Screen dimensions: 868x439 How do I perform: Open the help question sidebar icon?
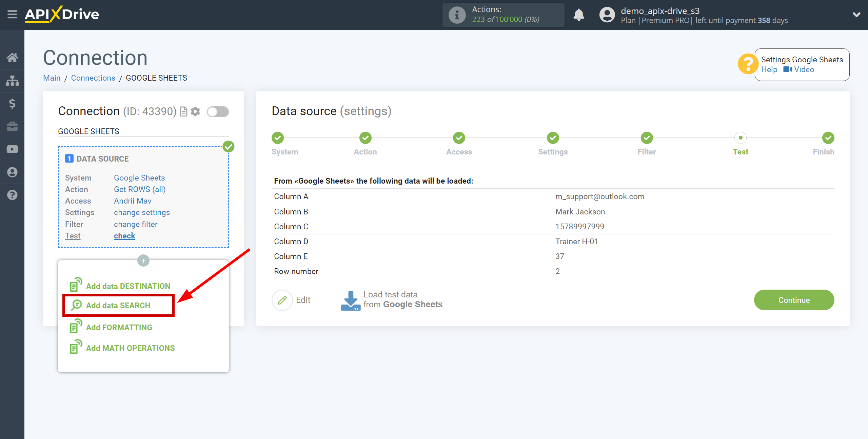point(12,195)
